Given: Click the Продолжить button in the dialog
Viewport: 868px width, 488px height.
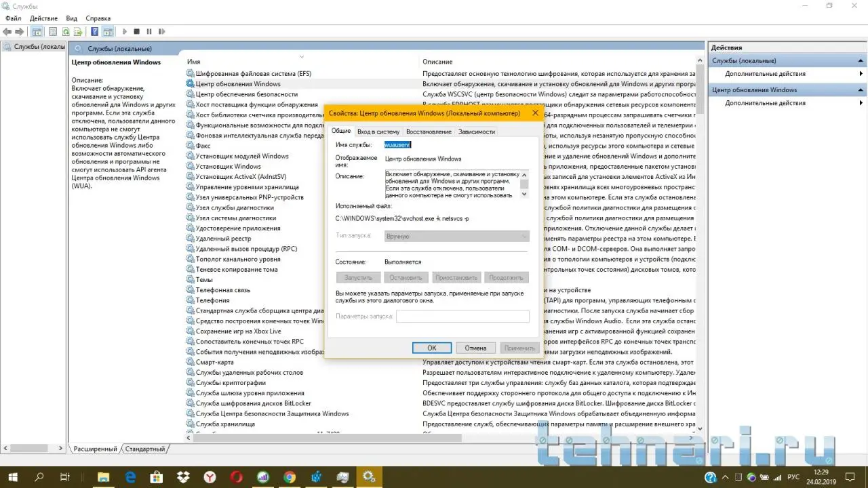Looking at the screenshot, I should [507, 277].
